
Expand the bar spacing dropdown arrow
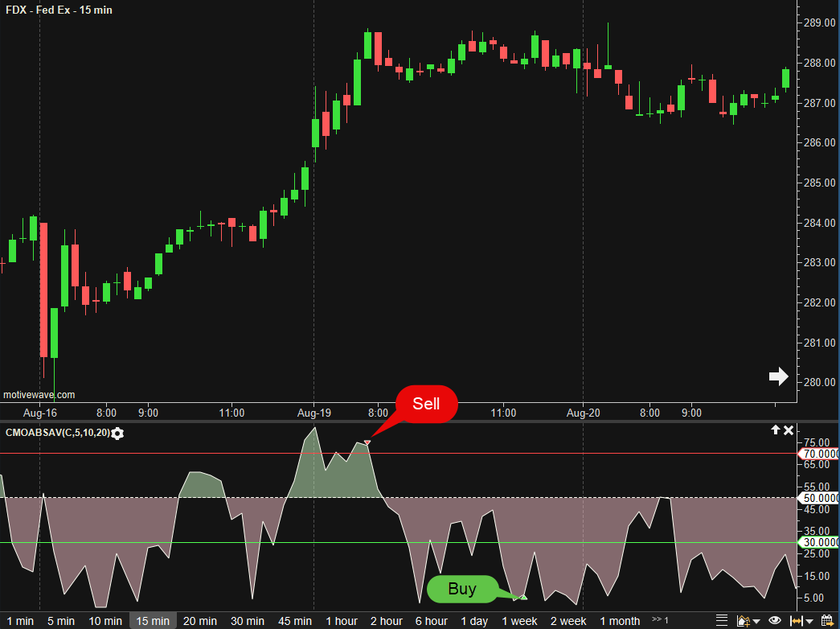point(810,621)
